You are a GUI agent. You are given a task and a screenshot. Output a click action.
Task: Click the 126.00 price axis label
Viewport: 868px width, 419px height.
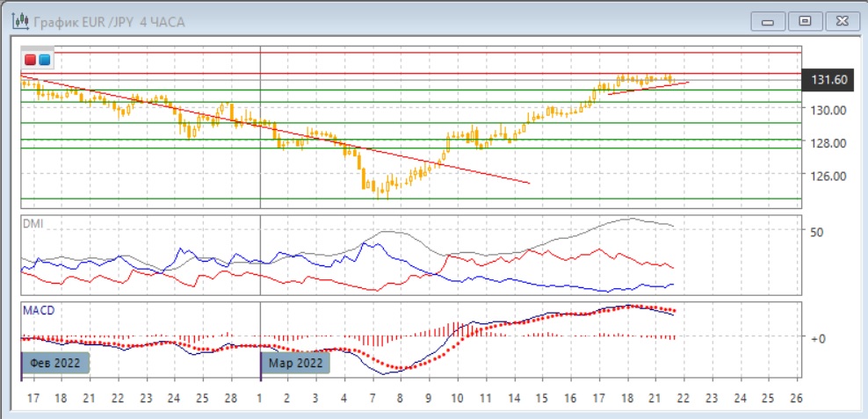(x=828, y=176)
